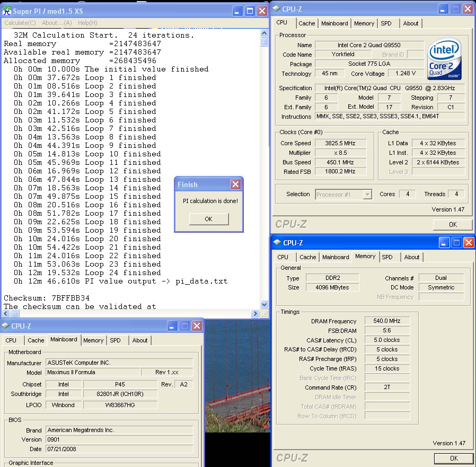Click the PI value output pi_data.txt line
Viewport: 476px width, 467px height.
[120, 281]
